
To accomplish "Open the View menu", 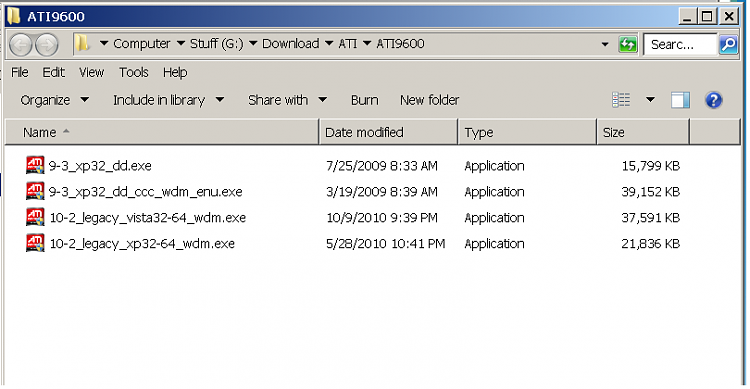I will point(91,72).
